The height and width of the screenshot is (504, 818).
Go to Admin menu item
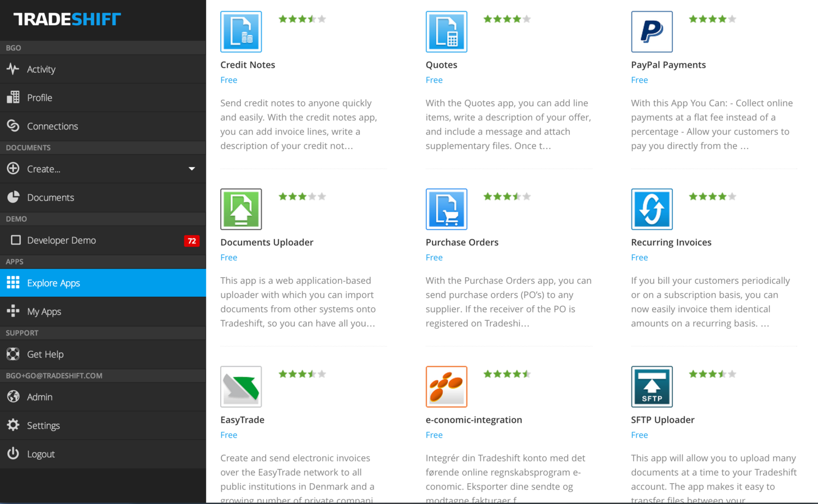click(103, 396)
